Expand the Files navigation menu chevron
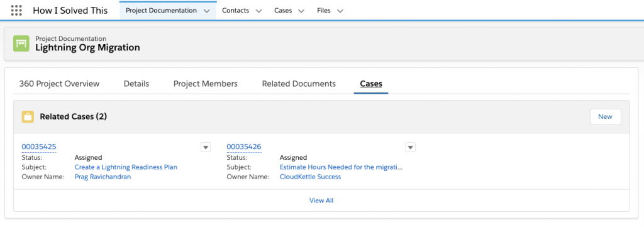The height and width of the screenshot is (227, 644). [x=340, y=11]
